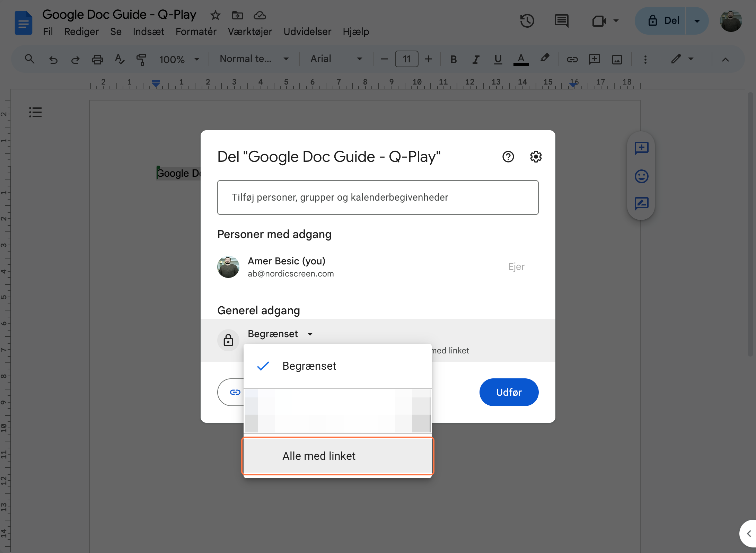Viewport: 756px width, 553px height.
Task: Collapse the menus with chevron up
Action: pos(725,60)
